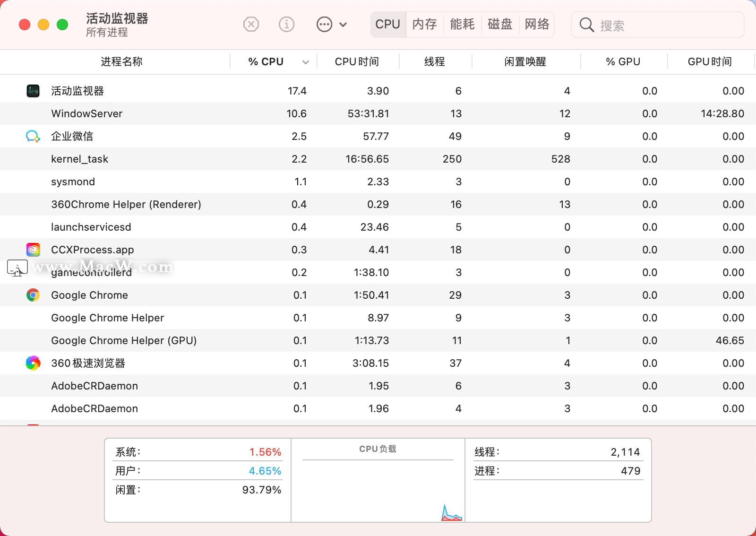Select the AdobeCRDaemon row with 1.96 CPU time
The height and width of the screenshot is (536, 756).
click(x=378, y=408)
